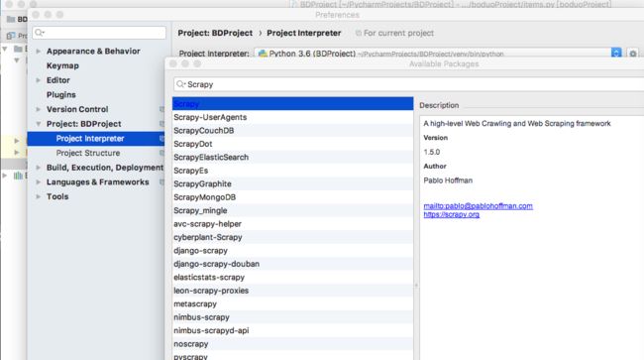
Task: Select cyberplant-Scrapy package
Action: point(293,237)
